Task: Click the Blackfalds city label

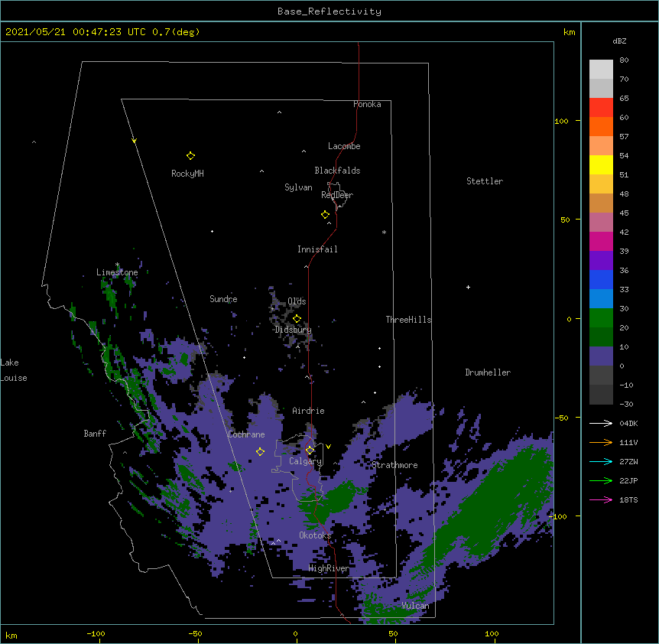Action: point(337,171)
